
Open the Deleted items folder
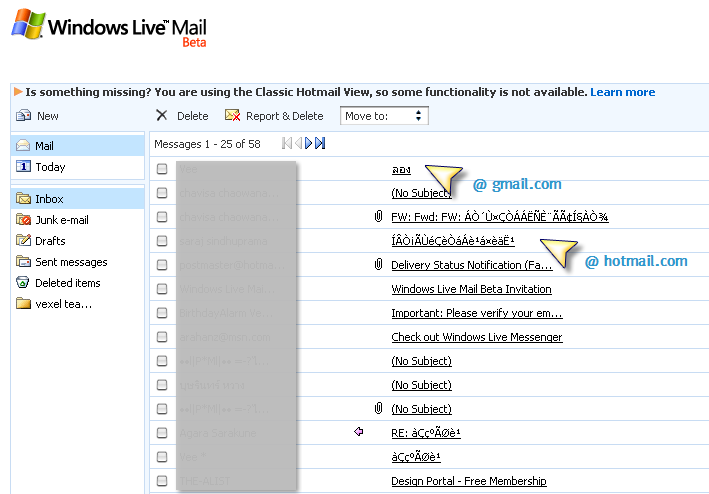pyautogui.click(x=68, y=283)
